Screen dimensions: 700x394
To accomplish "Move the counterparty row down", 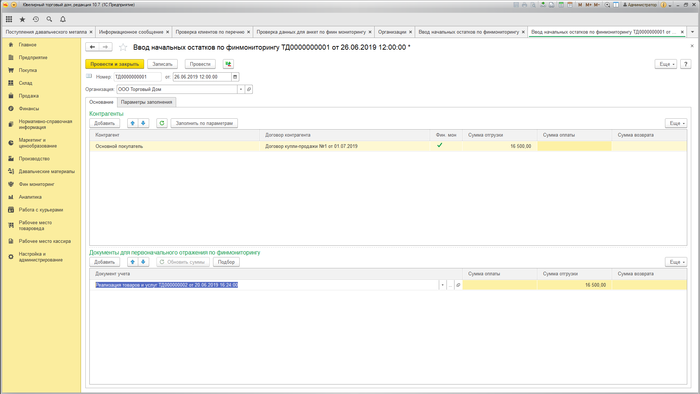I will [143, 123].
